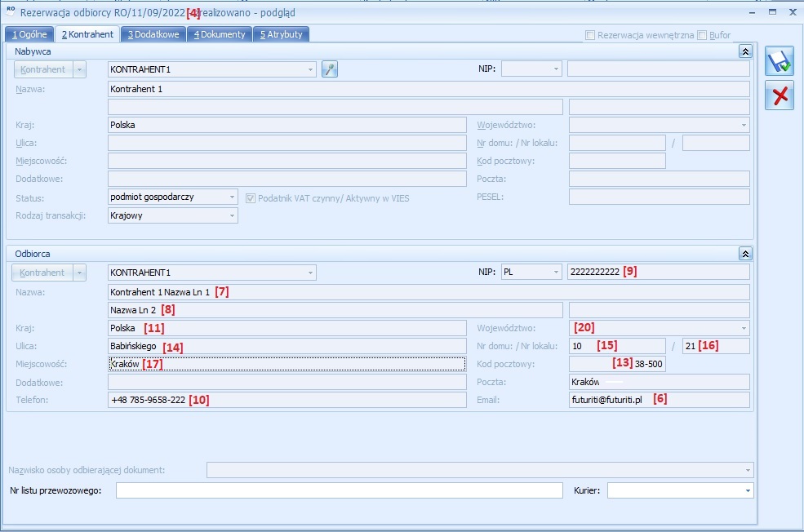This screenshot has height=532, width=804.
Task: Collapse the Nabywca section
Action: 744,51
